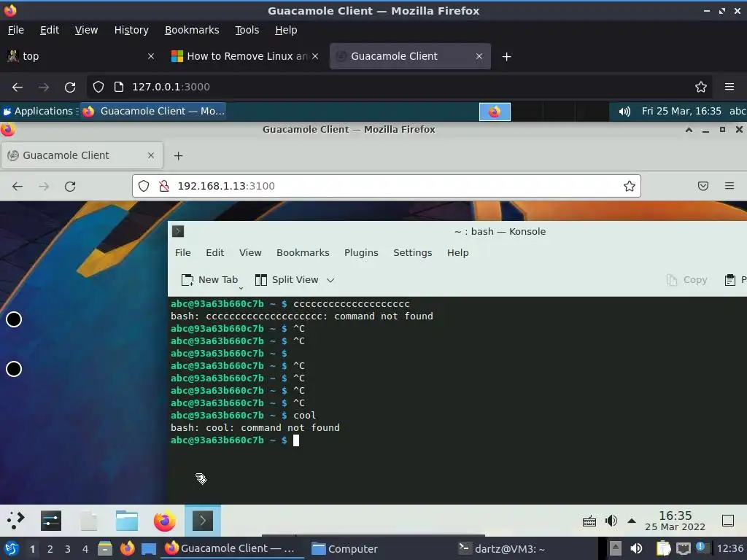Click the 127.0.0.1:3000 address field
This screenshot has width=747, height=560.
coord(399,87)
